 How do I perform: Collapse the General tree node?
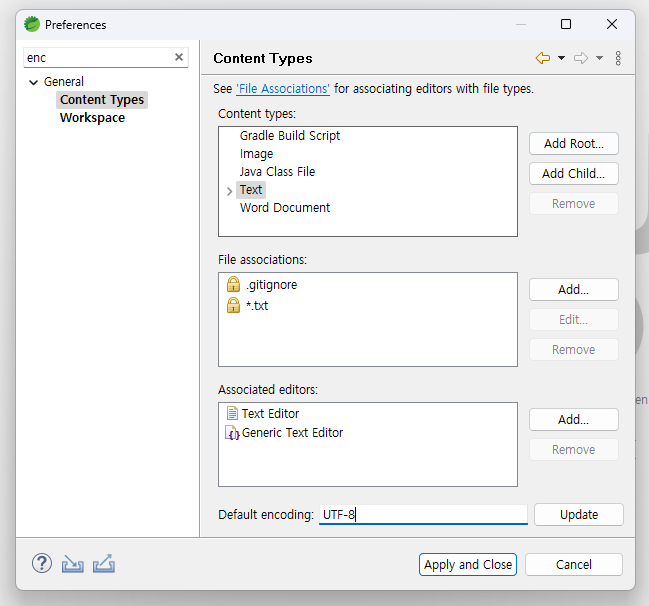pos(34,82)
